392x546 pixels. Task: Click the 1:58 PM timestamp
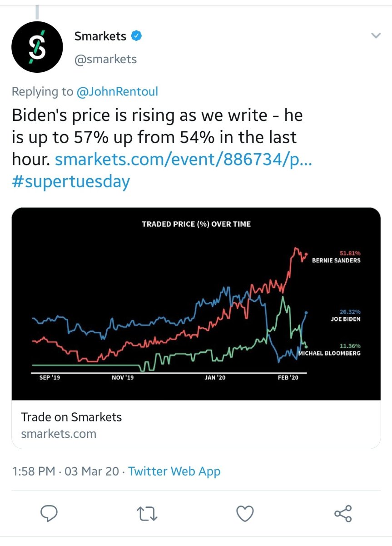34,471
